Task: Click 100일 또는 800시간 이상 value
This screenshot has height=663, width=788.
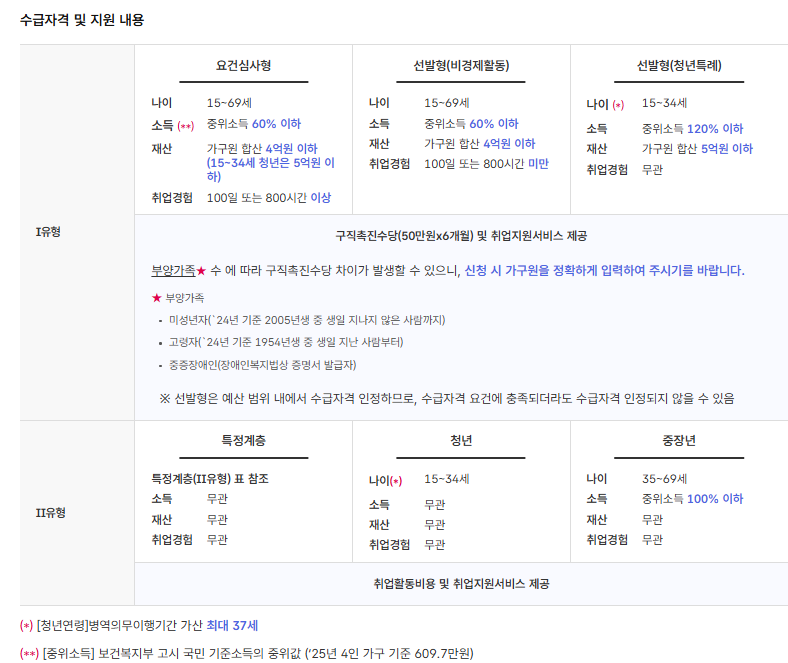Action: tap(269, 198)
